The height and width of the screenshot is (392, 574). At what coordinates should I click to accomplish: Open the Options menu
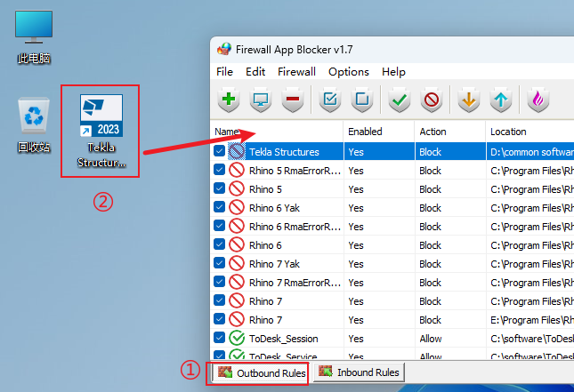tap(349, 72)
